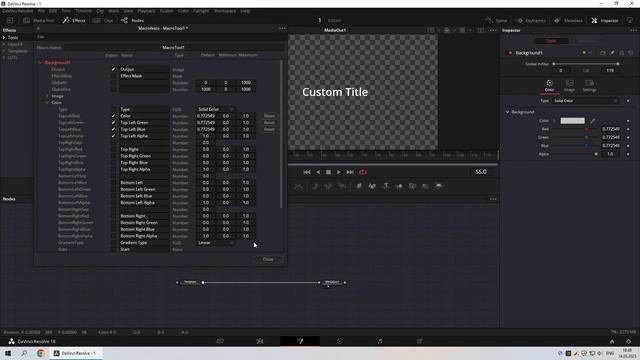640x360 pixels.
Task: Open the Keyframes editor panel
Action: click(531, 20)
